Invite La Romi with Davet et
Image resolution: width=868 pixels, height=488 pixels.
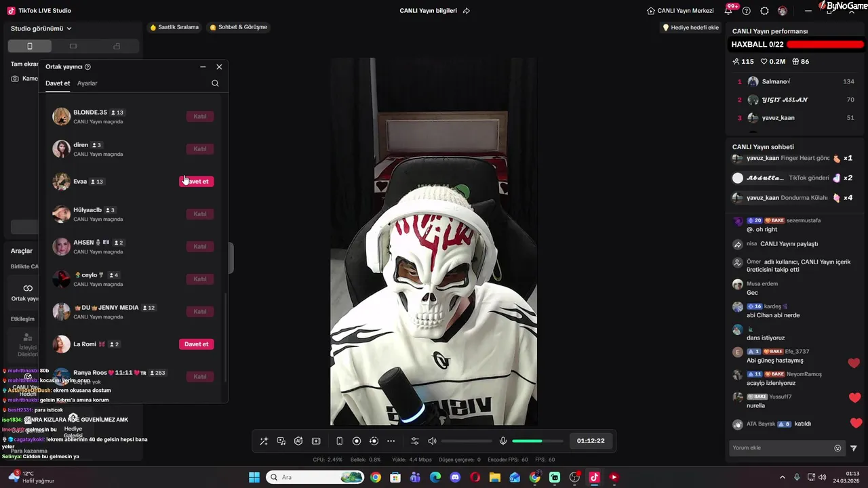point(196,344)
